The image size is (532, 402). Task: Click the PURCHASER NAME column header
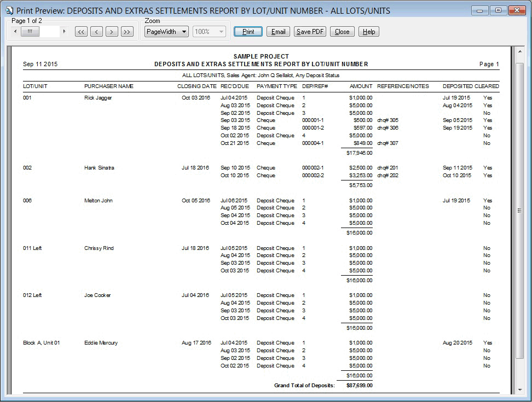[109, 86]
